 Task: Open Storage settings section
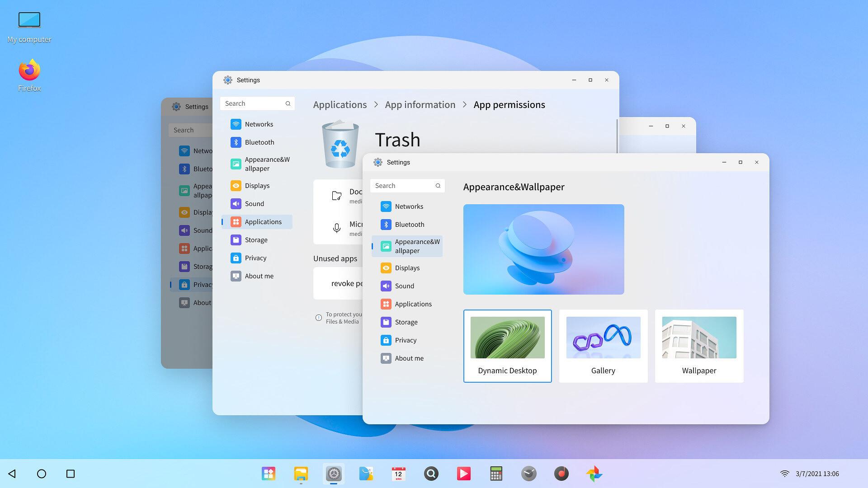tap(406, 322)
